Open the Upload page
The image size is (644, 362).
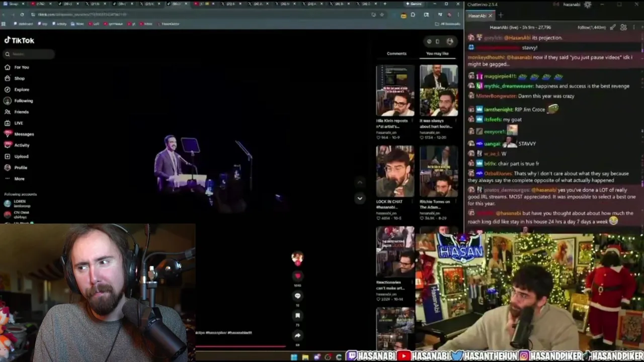pyautogui.click(x=17, y=156)
